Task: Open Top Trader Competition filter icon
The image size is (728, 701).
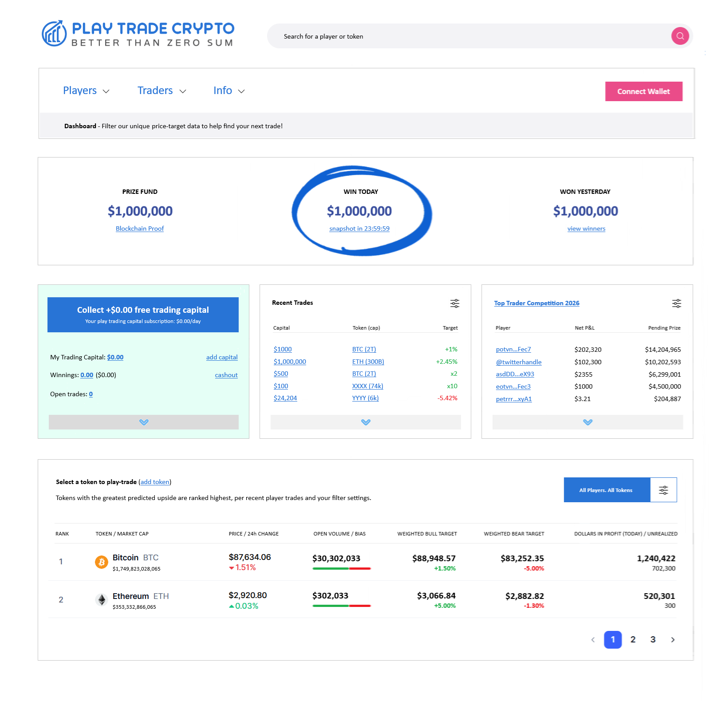Action: [676, 303]
